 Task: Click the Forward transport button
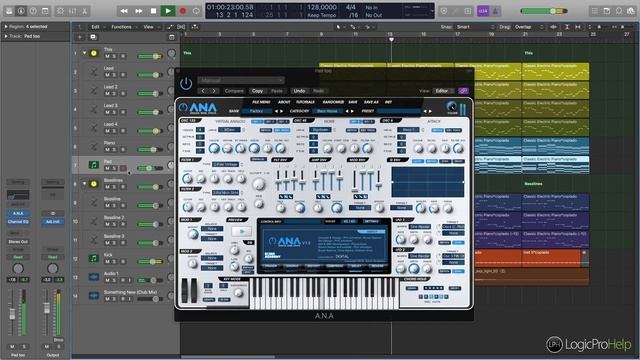138,11
